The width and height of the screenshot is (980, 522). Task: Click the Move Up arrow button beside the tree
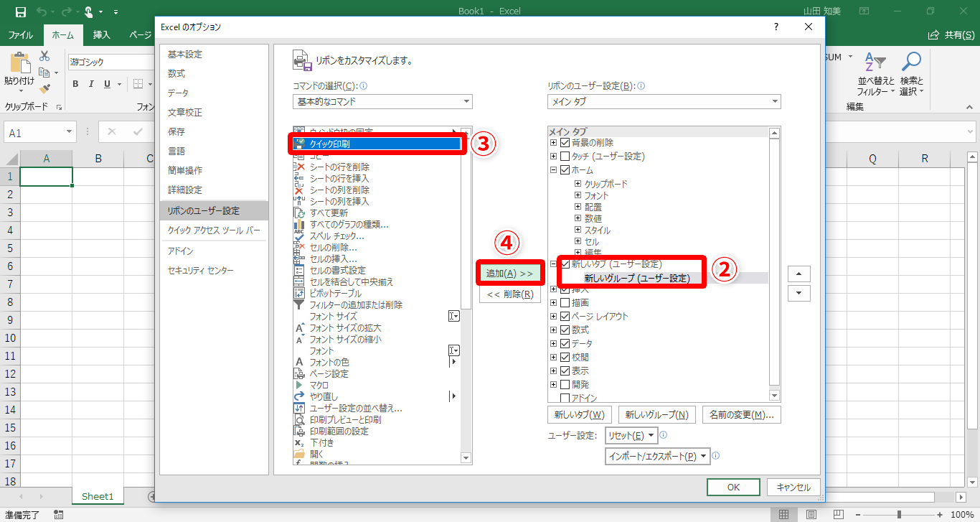pos(799,274)
